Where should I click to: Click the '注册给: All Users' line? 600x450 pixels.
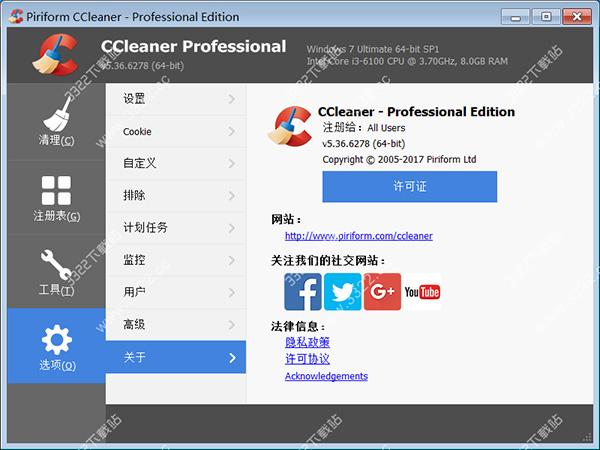(x=364, y=127)
